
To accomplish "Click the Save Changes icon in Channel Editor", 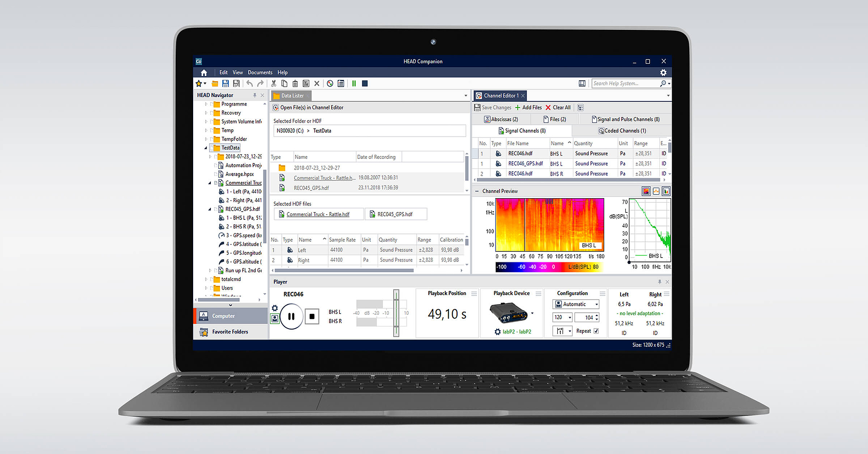I will coord(477,107).
